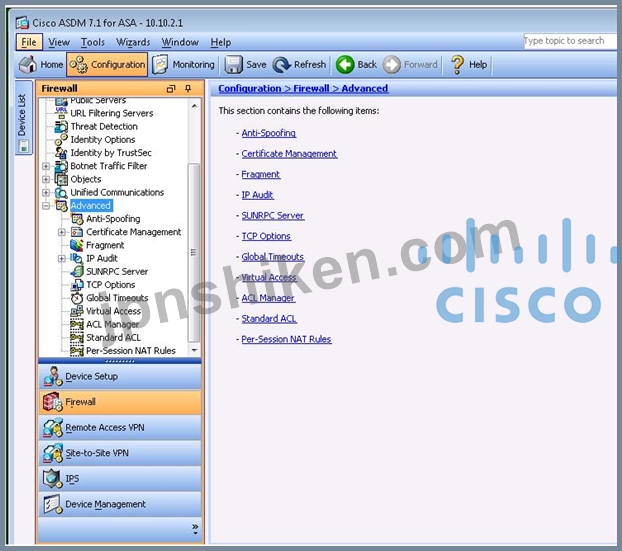The width and height of the screenshot is (622, 551).
Task: Open the Tools menu
Action: [x=93, y=42]
